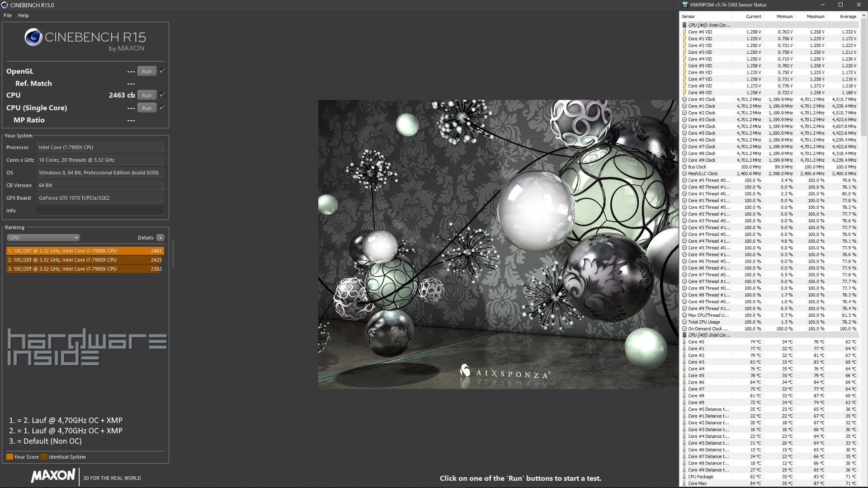
Task: Click the HWiNFO64 title bar icon
Action: [x=685, y=5]
